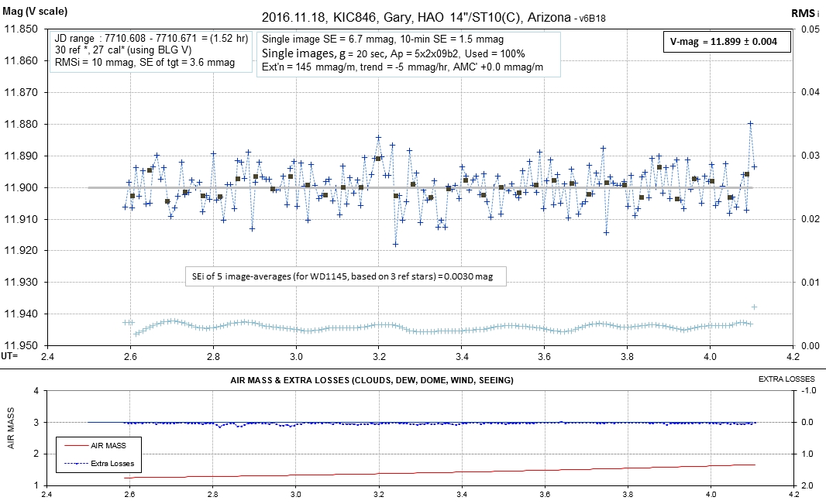The image size is (826, 504).
Task: Click the 'v6B18' version text in title
Action: (593, 19)
